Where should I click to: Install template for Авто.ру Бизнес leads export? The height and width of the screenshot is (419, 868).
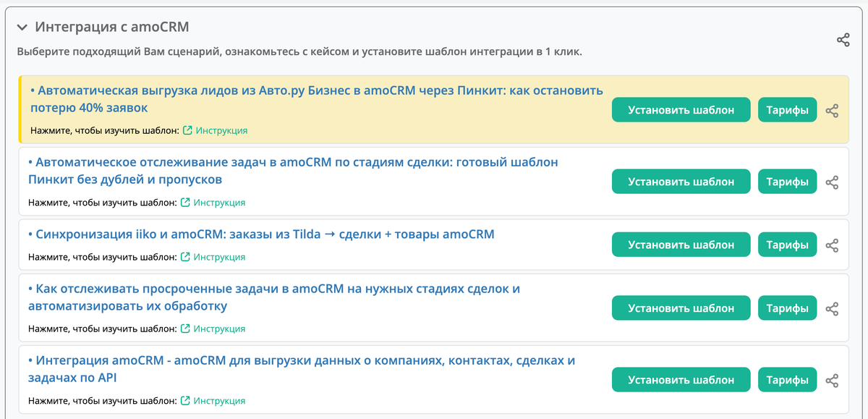click(x=681, y=110)
